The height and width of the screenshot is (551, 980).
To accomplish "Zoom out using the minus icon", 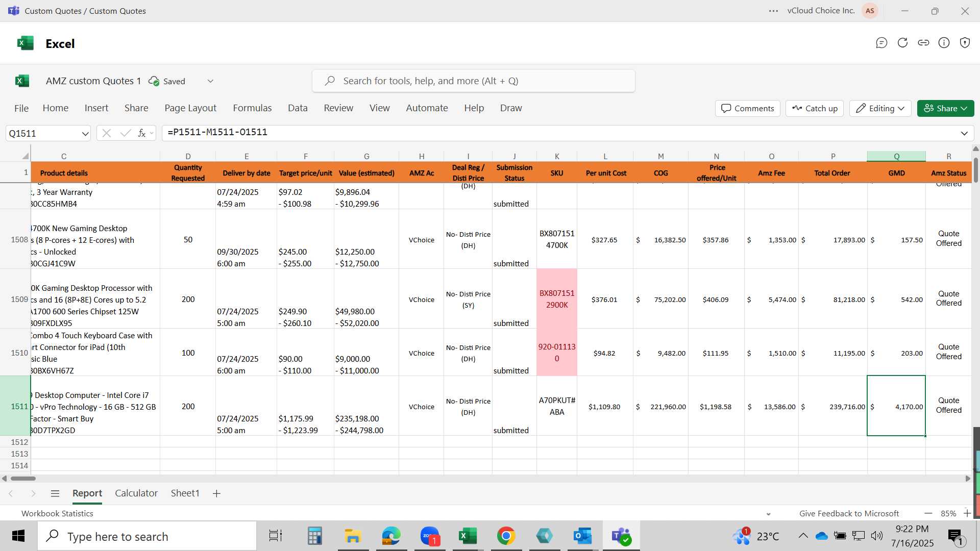I will click(x=928, y=513).
